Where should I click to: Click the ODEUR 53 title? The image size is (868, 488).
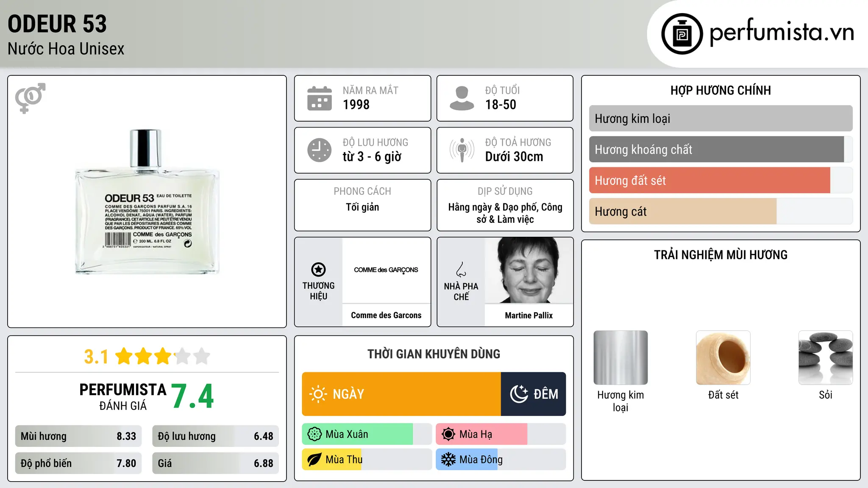click(57, 24)
